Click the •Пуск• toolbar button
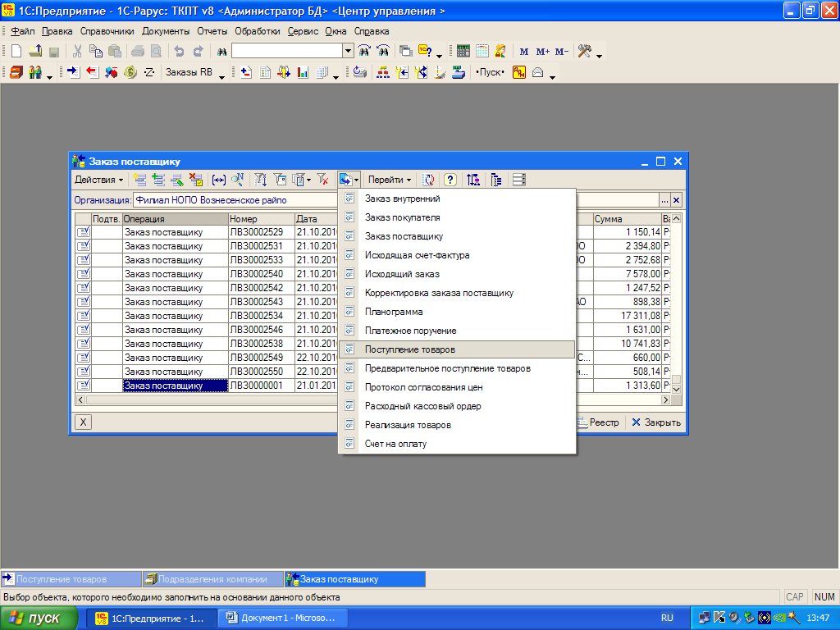This screenshot has width=840, height=630. click(x=490, y=72)
